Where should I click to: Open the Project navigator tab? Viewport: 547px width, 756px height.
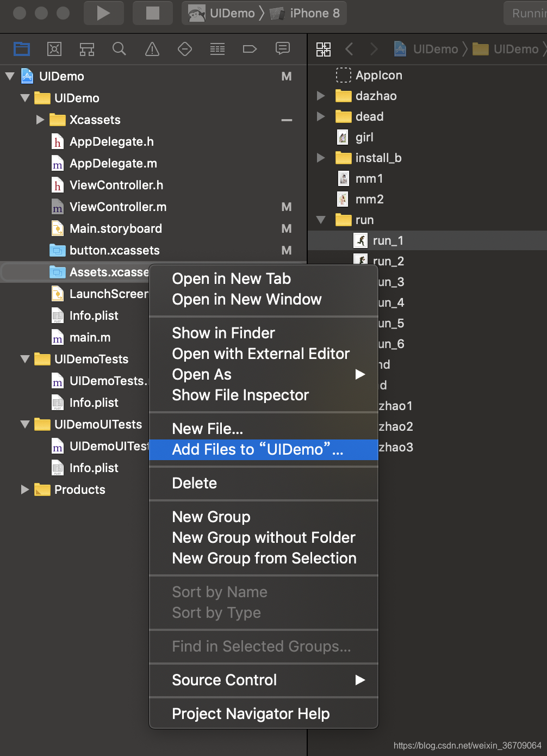[x=22, y=49]
